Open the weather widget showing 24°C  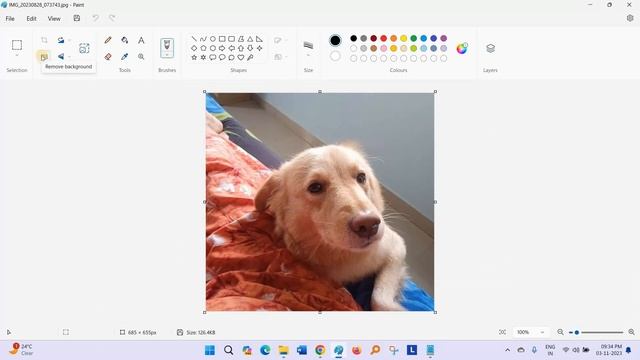tap(20, 349)
